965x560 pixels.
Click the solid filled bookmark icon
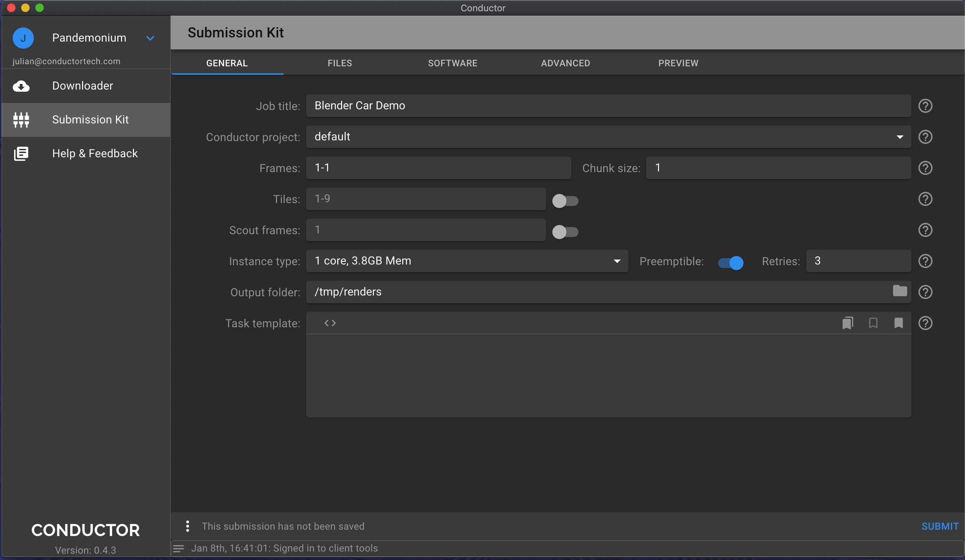tap(898, 323)
